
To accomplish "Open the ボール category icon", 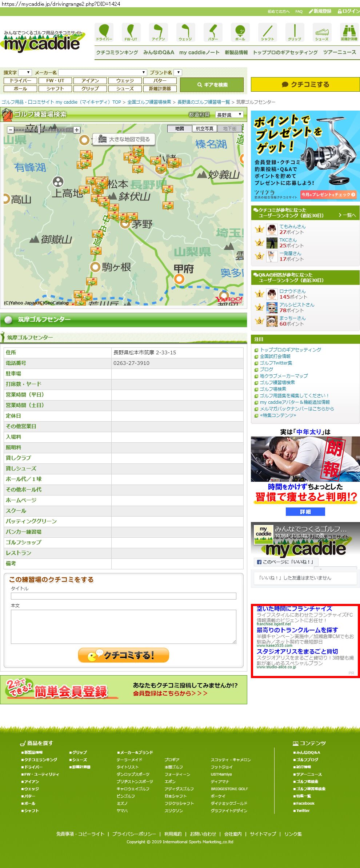I will pos(240,32).
